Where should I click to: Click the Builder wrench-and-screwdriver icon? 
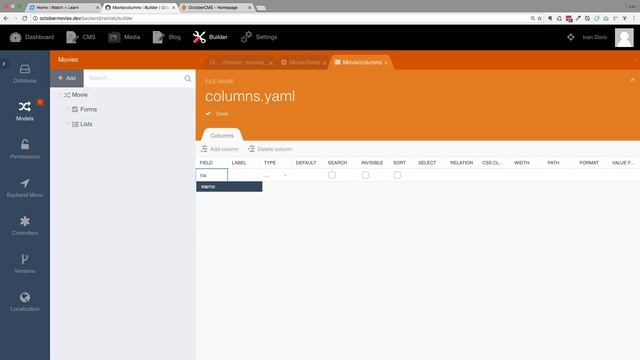(199, 37)
